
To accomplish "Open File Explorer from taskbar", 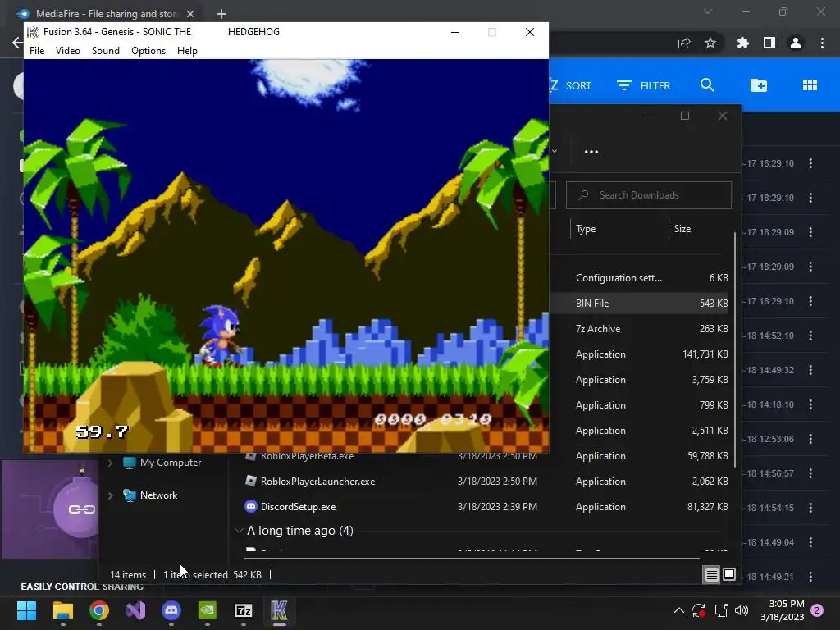I will [x=62, y=610].
